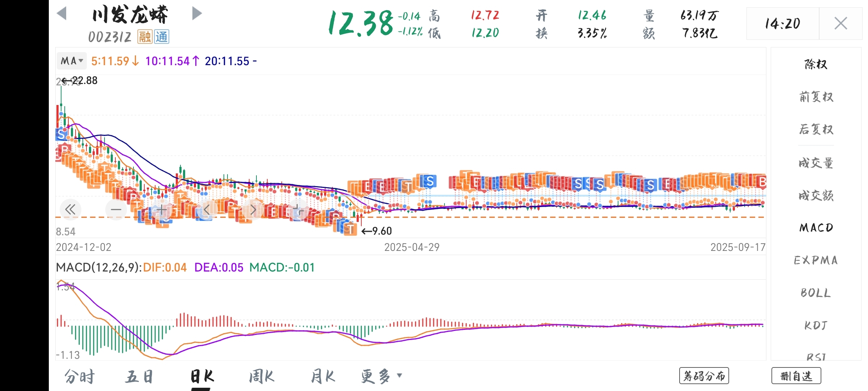Select 除权 adjustment option
The width and height of the screenshot is (868, 391).
click(816, 64)
